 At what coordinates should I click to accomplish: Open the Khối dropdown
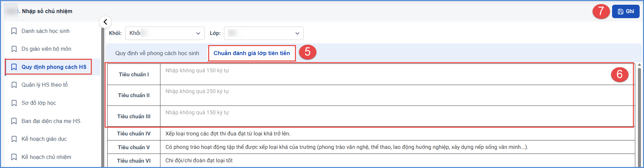click(x=165, y=33)
